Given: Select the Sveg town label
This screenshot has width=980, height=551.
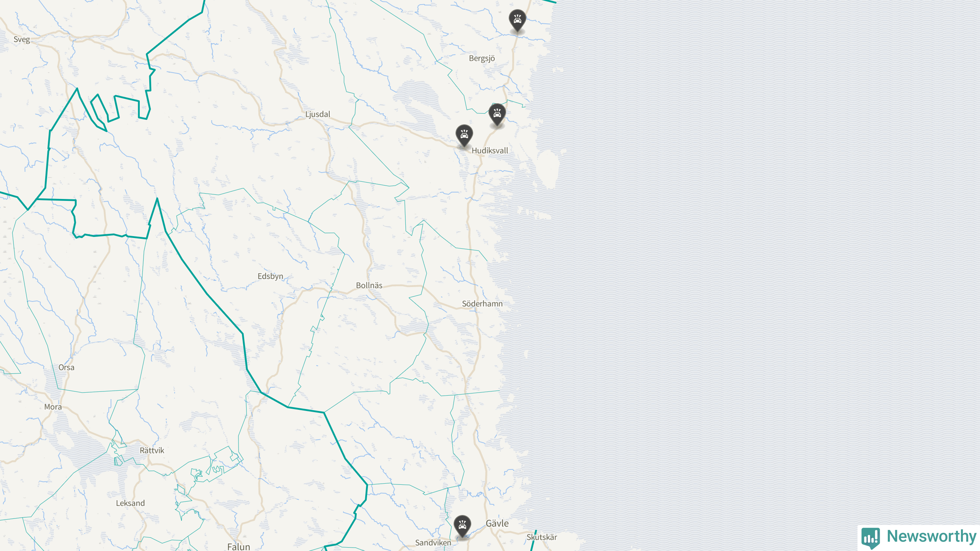Looking at the screenshot, I should [22, 39].
